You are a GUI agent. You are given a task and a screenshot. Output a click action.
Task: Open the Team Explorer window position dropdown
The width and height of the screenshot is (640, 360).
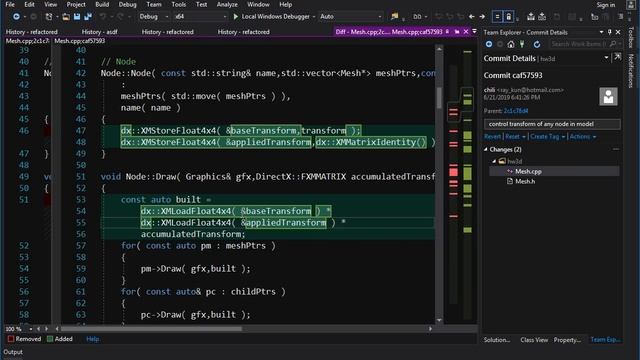coord(601,32)
